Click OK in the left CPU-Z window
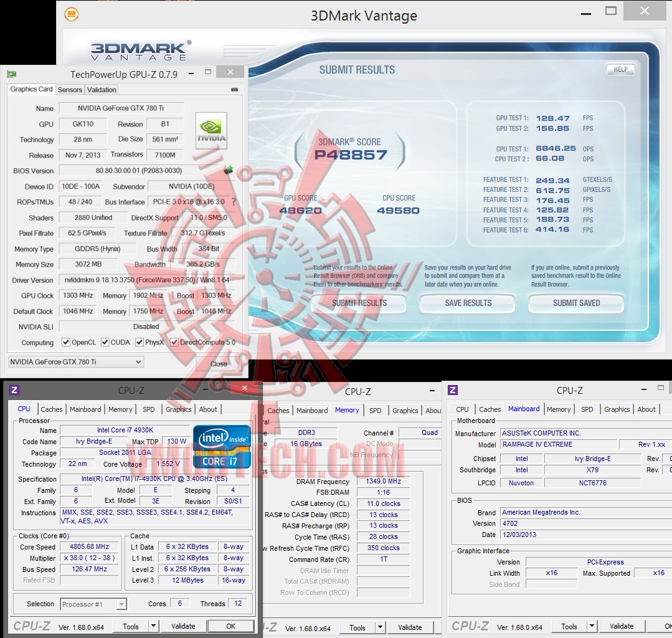672x638 pixels. pos(230,626)
